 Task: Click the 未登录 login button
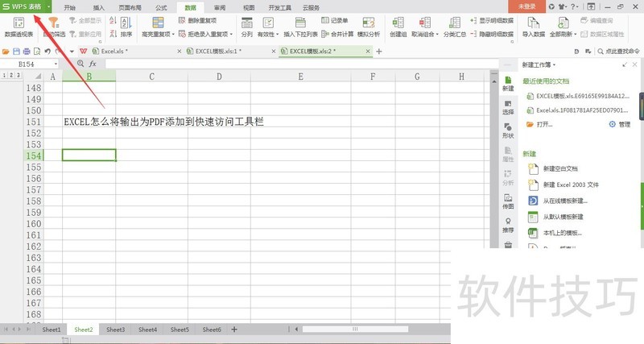[x=526, y=6]
